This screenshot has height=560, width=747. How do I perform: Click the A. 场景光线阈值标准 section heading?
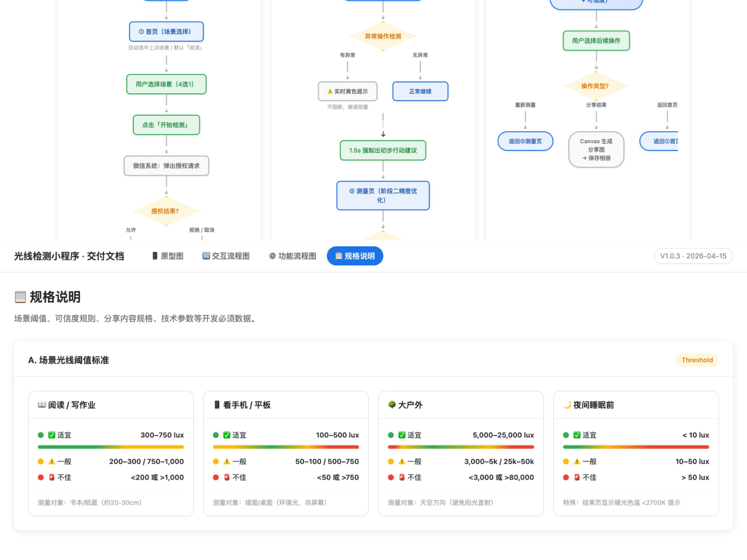[69, 360]
